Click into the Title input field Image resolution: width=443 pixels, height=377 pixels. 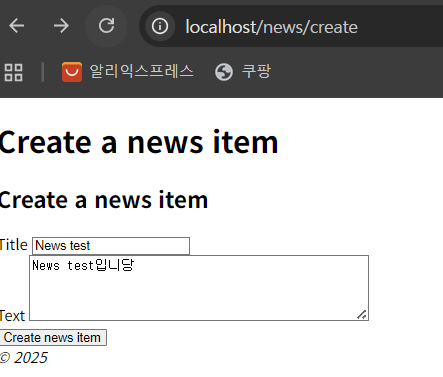tap(111, 246)
